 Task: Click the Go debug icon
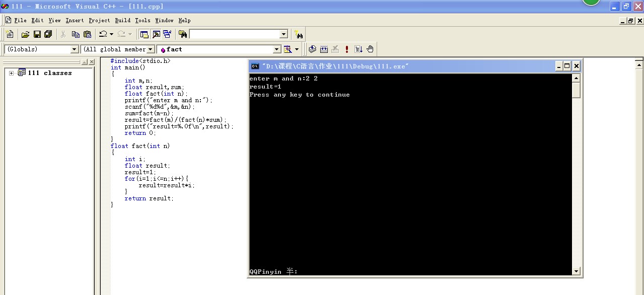(359, 49)
